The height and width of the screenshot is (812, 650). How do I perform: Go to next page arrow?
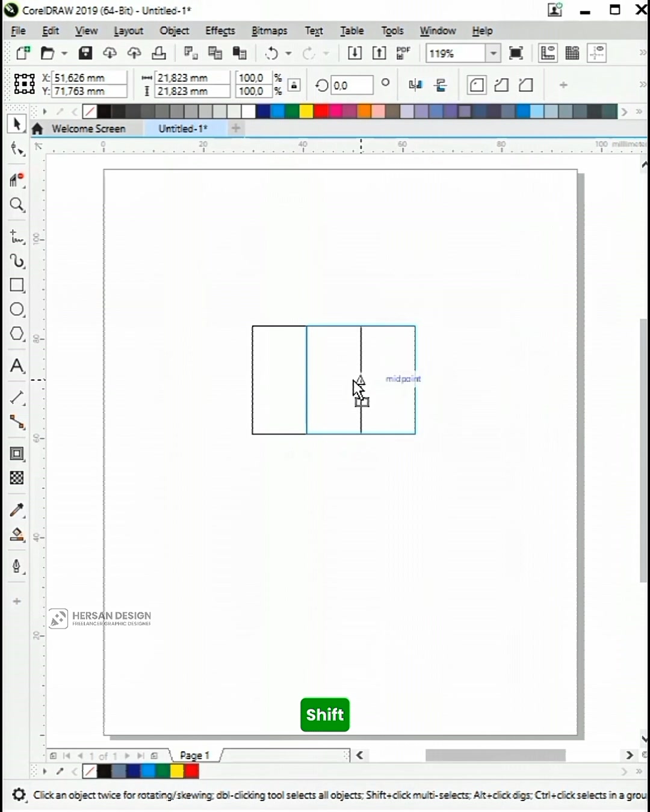click(127, 756)
